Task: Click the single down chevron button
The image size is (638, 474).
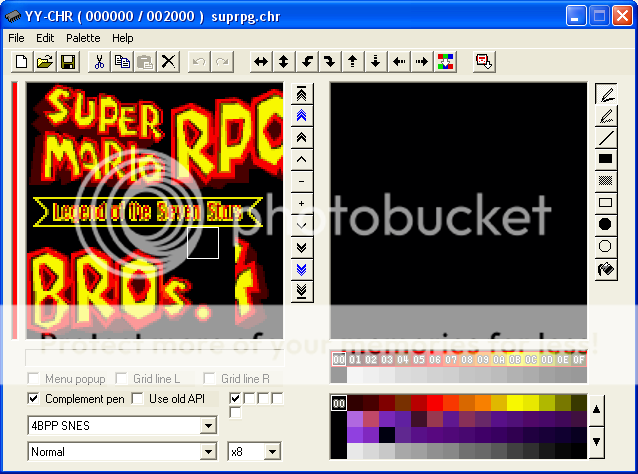Action: (x=302, y=225)
